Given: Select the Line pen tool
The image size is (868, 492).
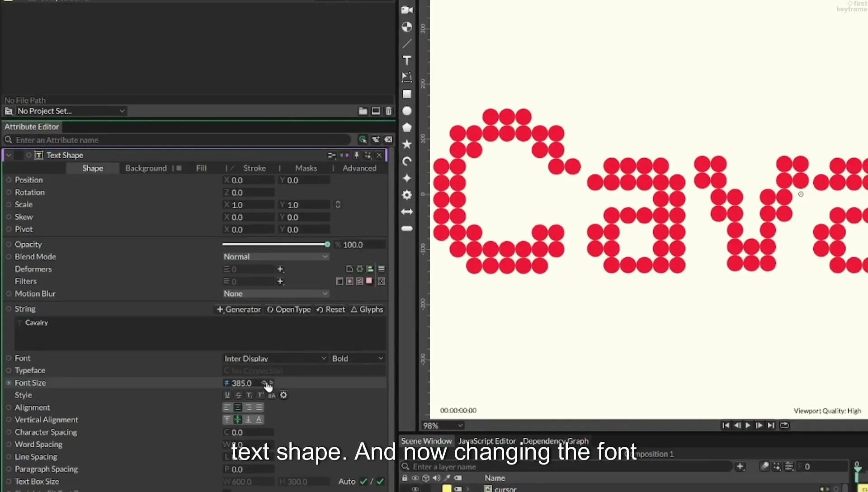Looking at the screenshot, I should [407, 44].
